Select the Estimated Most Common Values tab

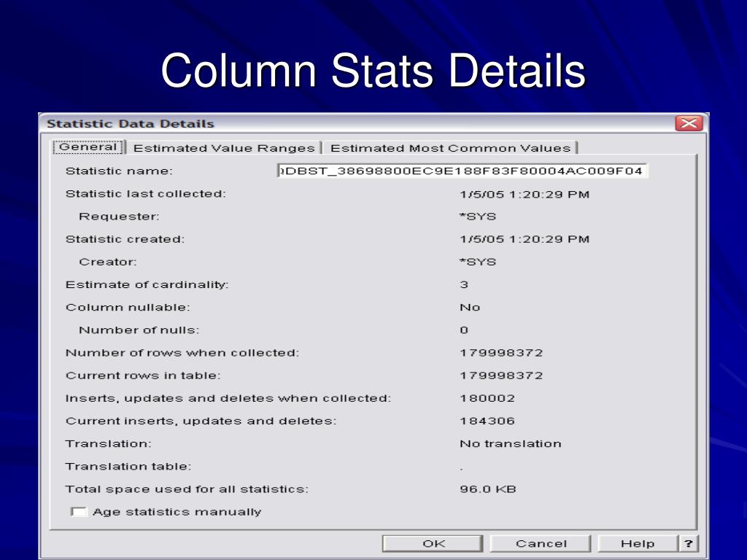click(450, 148)
